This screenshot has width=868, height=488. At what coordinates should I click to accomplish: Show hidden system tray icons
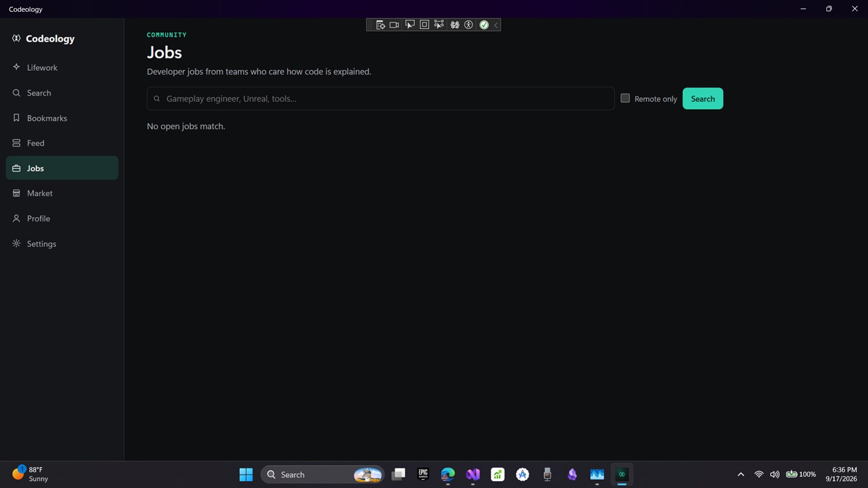pyautogui.click(x=740, y=474)
